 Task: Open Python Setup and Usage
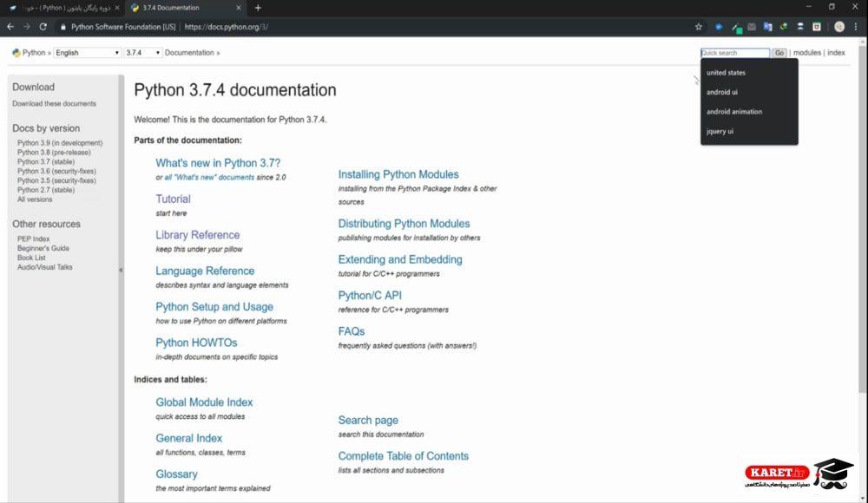coord(214,306)
